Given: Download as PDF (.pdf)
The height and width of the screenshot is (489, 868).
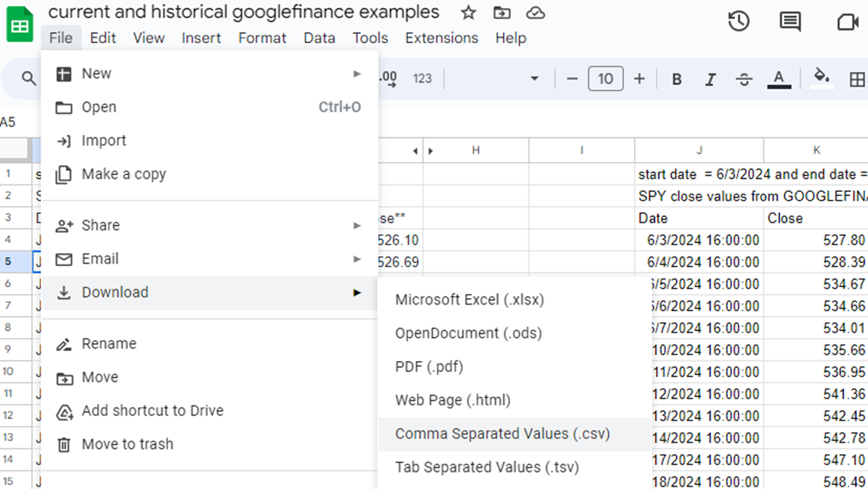Looking at the screenshot, I should (x=515, y=367).
